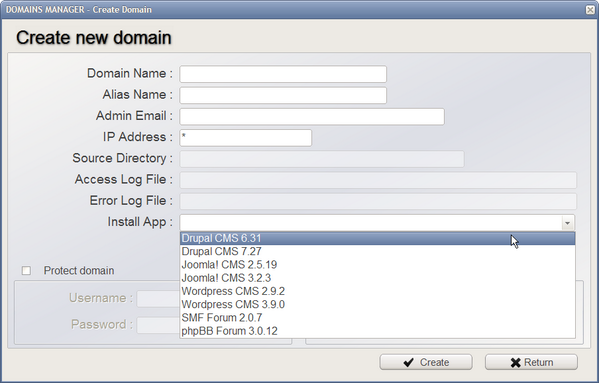Click the Install App combo box field
599x383 pixels.
pyautogui.click(x=377, y=223)
